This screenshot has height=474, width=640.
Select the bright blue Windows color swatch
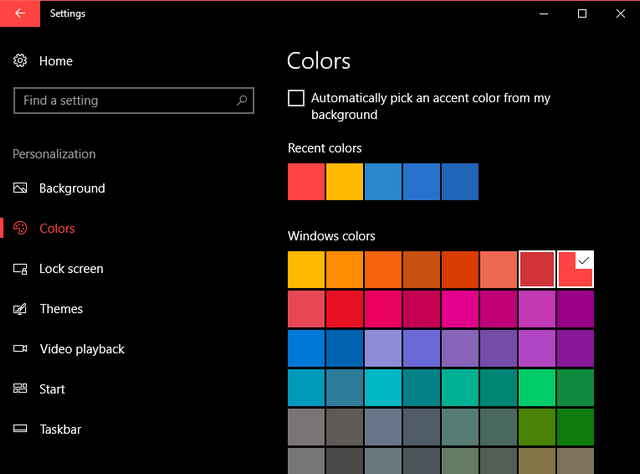tap(306, 348)
